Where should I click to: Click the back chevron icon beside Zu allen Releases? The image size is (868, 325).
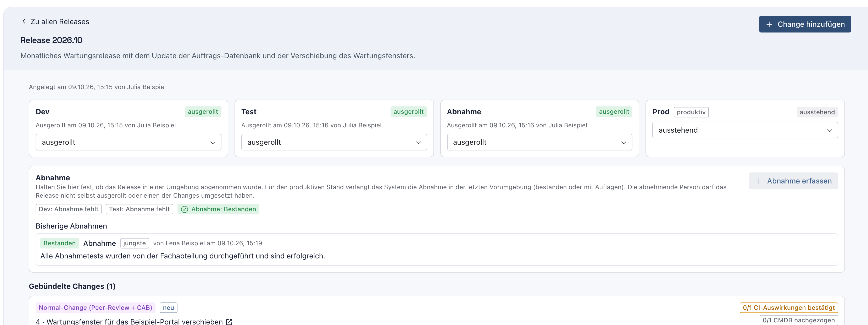click(x=24, y=21)
